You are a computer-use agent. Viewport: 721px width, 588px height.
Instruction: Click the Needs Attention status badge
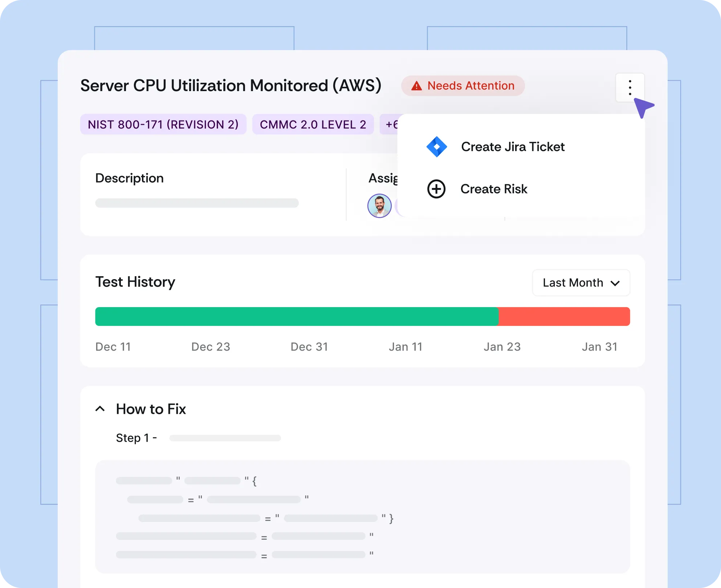coord(463,86)
